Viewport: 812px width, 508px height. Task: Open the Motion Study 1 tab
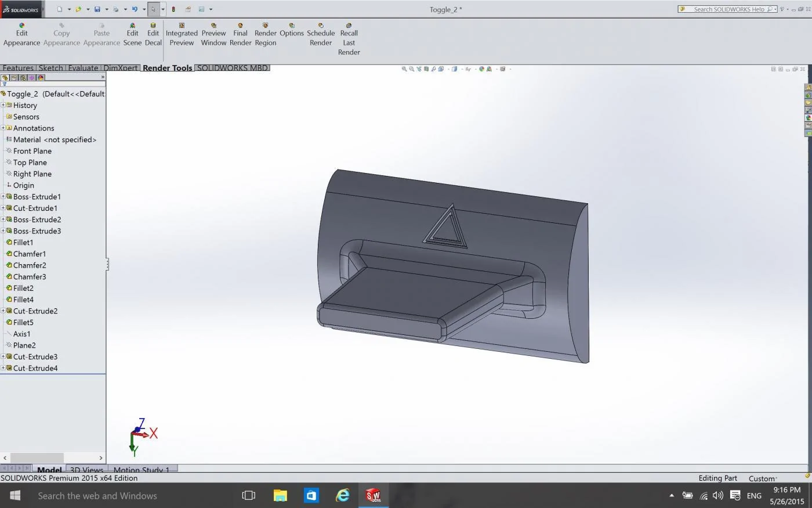point(142,470)
